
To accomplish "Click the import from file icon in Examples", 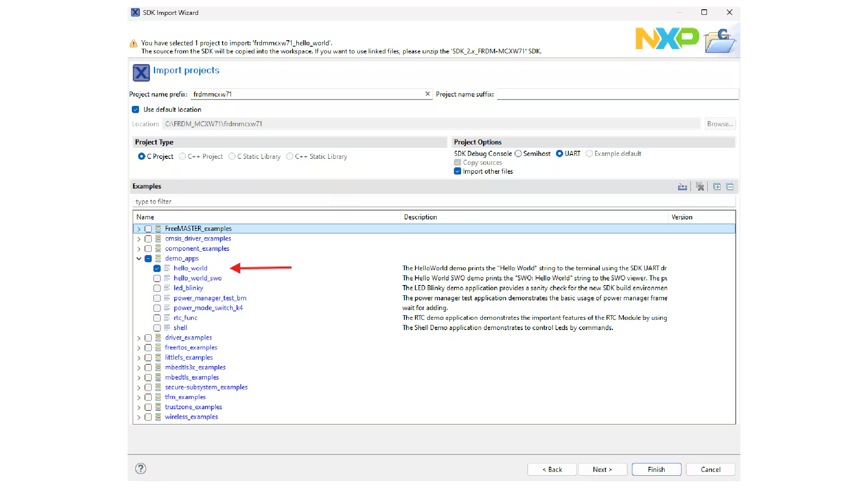I will (682, 187).
